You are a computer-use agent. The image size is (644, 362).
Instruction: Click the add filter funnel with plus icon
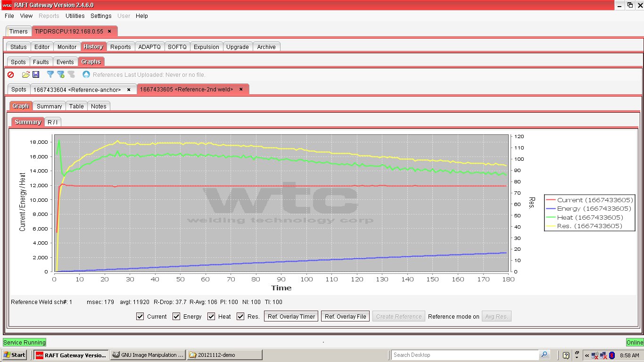tap(61, 74)
